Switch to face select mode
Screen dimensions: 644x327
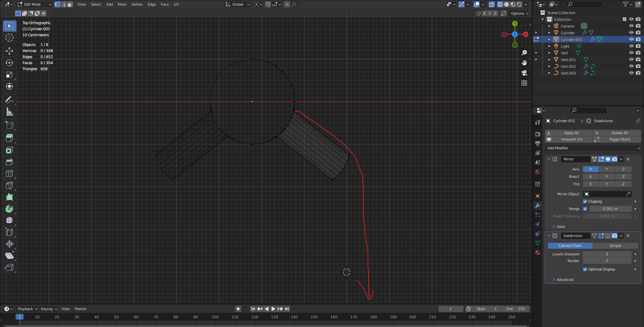pos(70,4)
